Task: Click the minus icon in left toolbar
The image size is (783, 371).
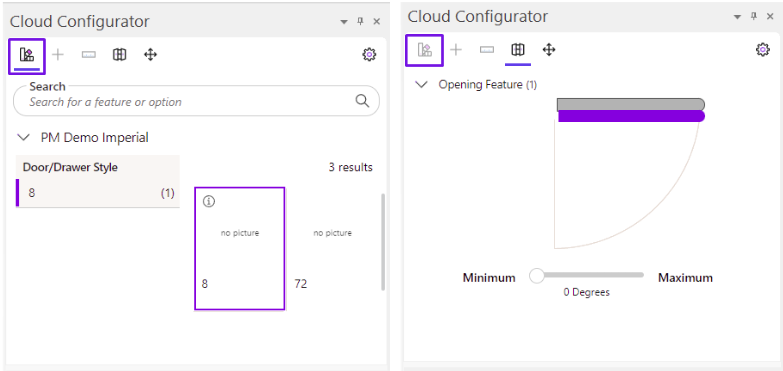Action: click(x=88, y=54)
